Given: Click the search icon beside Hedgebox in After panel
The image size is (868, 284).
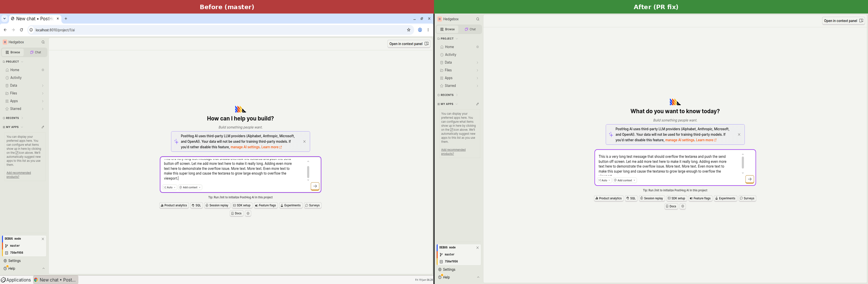Looking at the screenshot, I should (478, 19).
